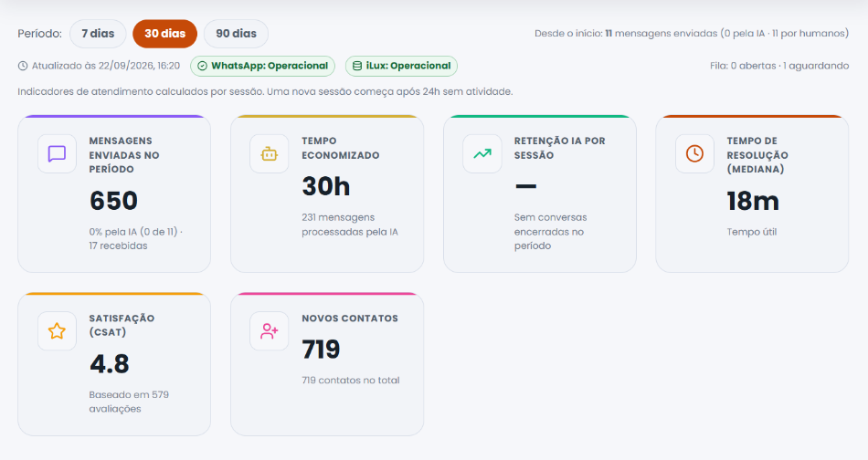Screen dimensions: 868x460
Task: Click the WhatsApp: Operacional status badge
Action: [262, 66]
